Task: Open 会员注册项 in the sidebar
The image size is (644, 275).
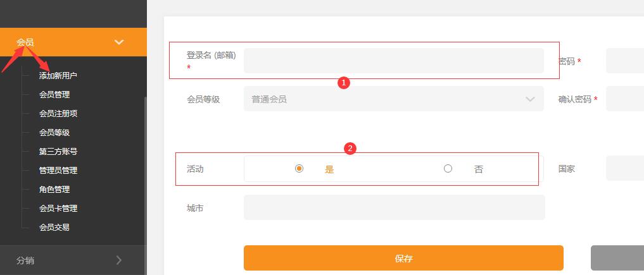Action: [58, 113]
